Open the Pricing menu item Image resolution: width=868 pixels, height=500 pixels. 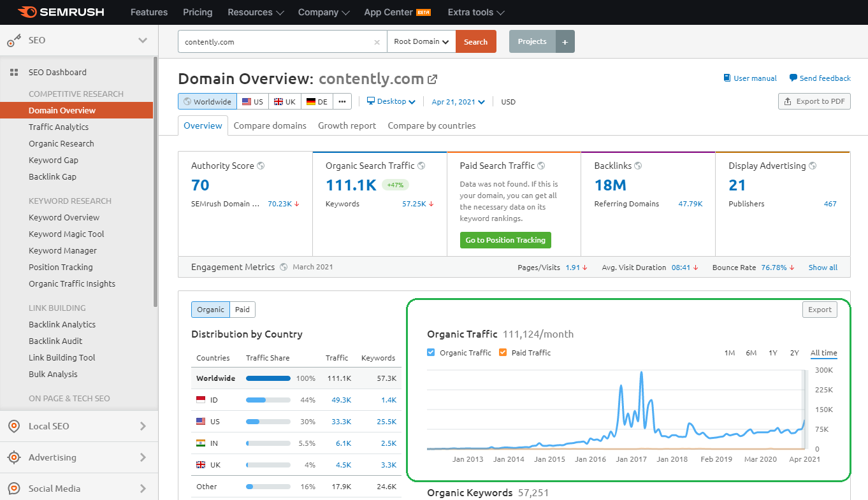[198, 12]
